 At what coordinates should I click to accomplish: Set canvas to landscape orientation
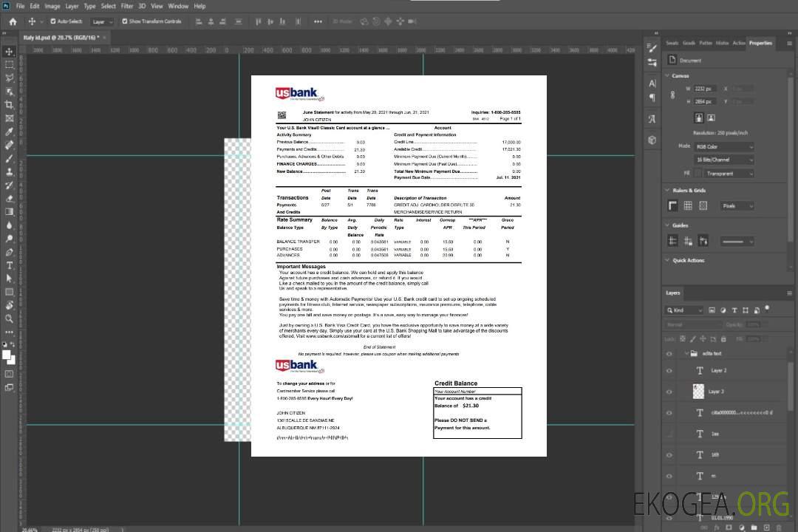pos(711,118)
